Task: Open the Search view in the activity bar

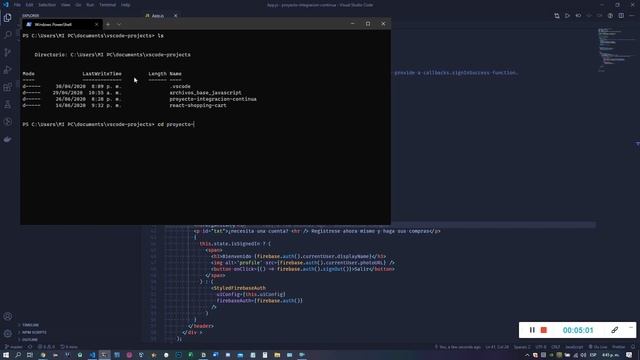Action: (x=7, y=35)
